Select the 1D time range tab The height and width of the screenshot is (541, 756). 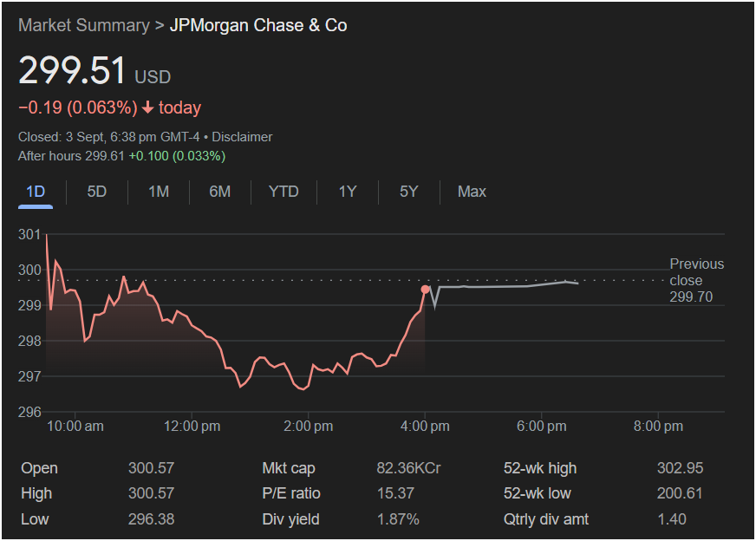tap(36, 192)
